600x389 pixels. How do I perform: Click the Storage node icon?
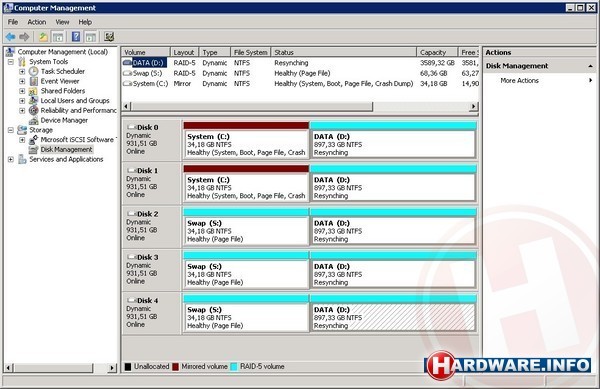[22, 130]
